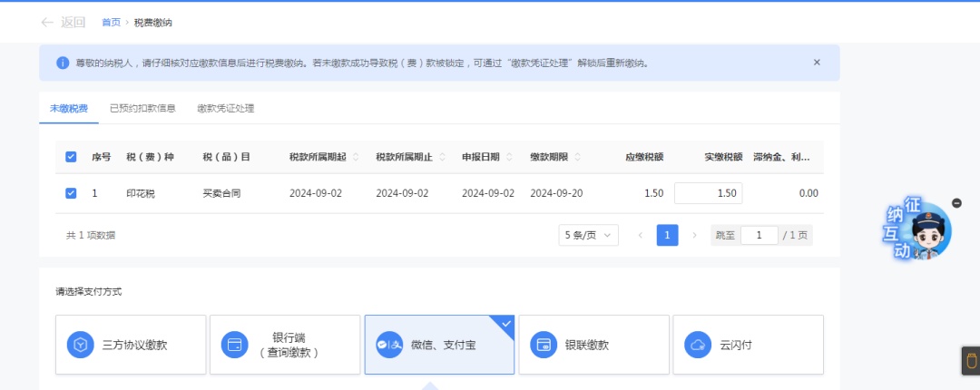Open the 缴款凭证处理 tab
Image resolution: width=980 pixels, height=390 pixels.
coord(226,108)
